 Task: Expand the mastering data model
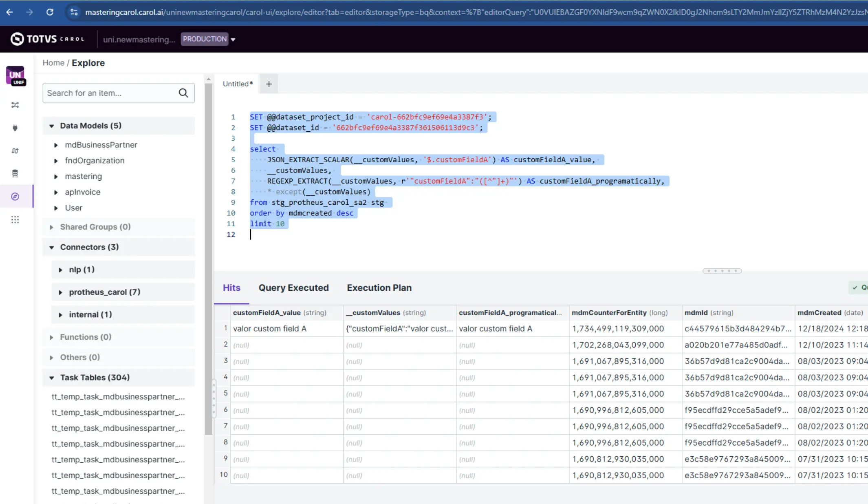pos(56,177)
